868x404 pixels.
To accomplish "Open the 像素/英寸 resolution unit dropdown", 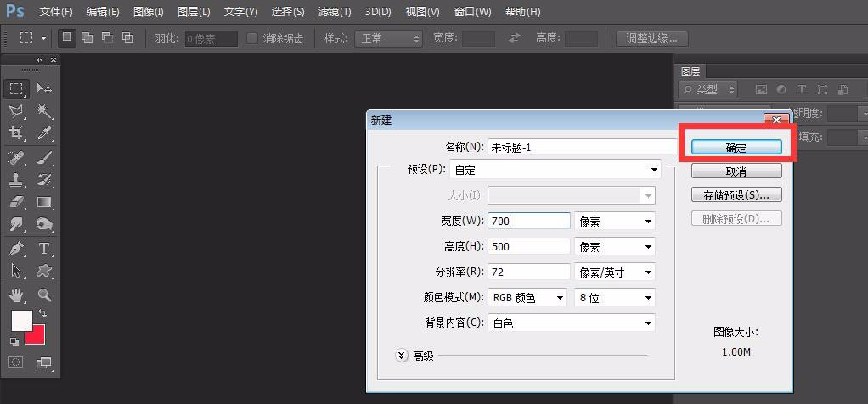I will point(615,272).
